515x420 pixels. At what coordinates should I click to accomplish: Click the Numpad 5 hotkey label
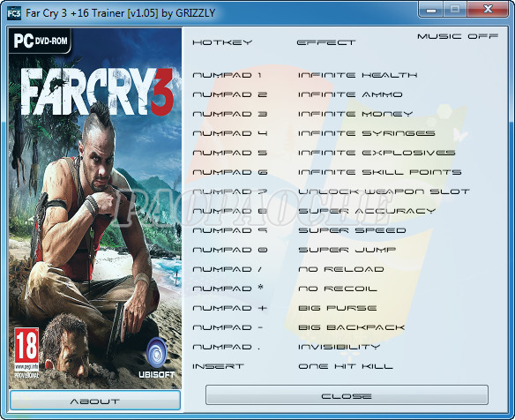pyautogui.click(x=230, y=153)
